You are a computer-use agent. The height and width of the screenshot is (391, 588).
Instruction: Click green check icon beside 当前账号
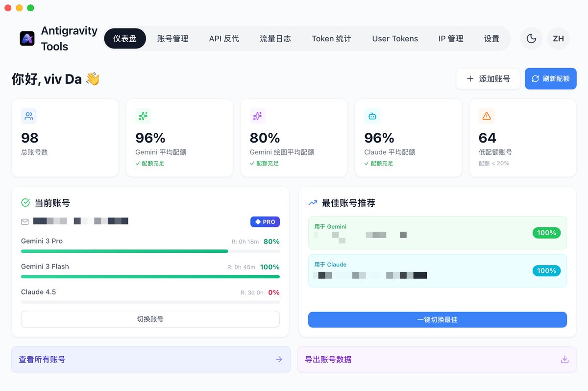pyautogui.click(x=25, y=202)
